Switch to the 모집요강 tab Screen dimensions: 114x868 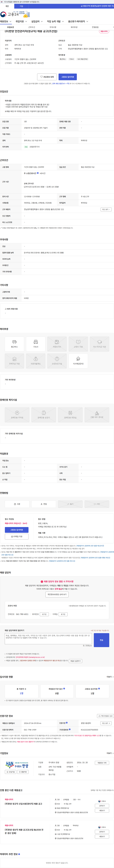(x=10, y=27)
